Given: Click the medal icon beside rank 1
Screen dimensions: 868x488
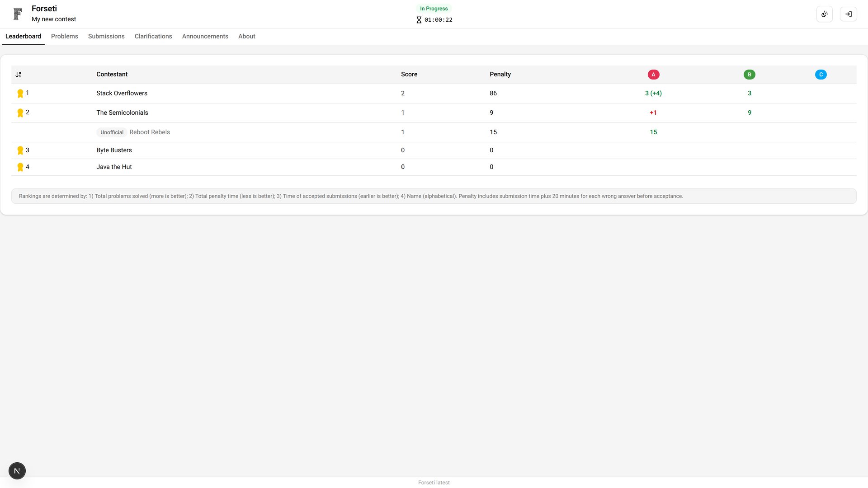Looking at the screenshot, I should (x=20, y=93).
